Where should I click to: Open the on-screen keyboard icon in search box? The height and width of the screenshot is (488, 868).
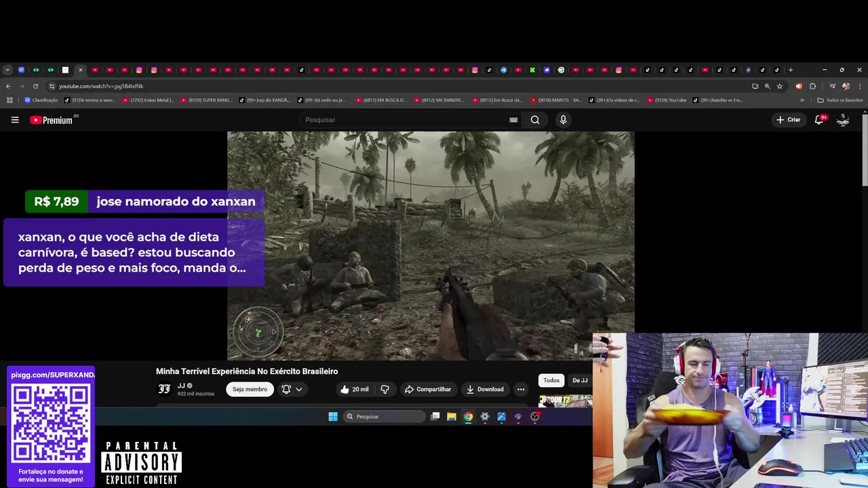(x=513, y=120)
